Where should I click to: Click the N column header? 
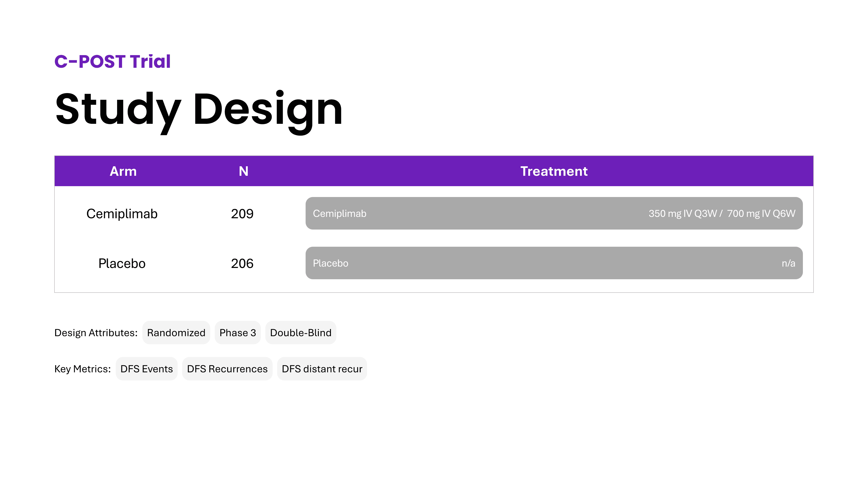243,171
